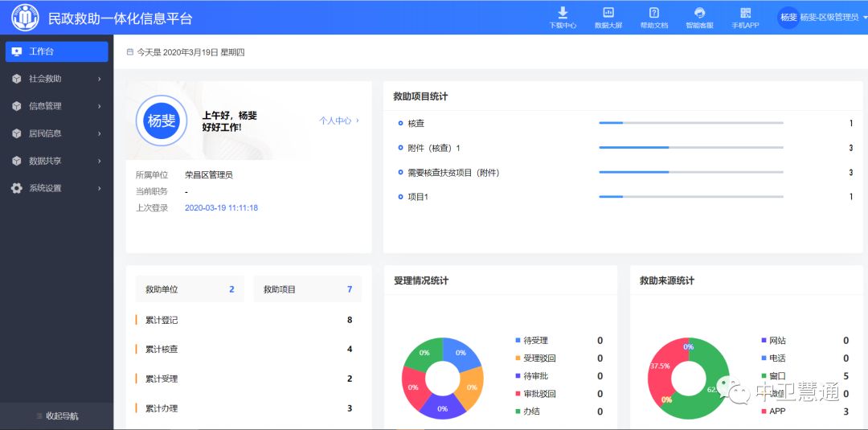Click the gear icon beside 系统设置

point(17,188)
